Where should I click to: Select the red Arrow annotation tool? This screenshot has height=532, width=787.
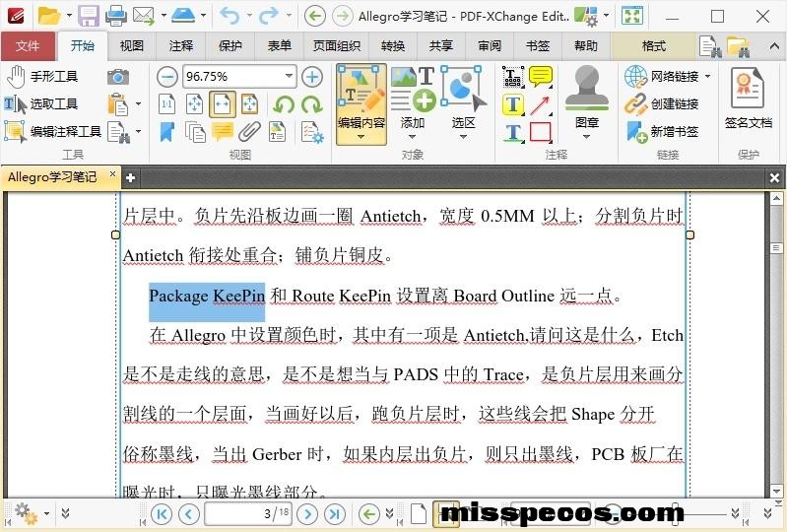pyautogui.click(x=540, y=104)
